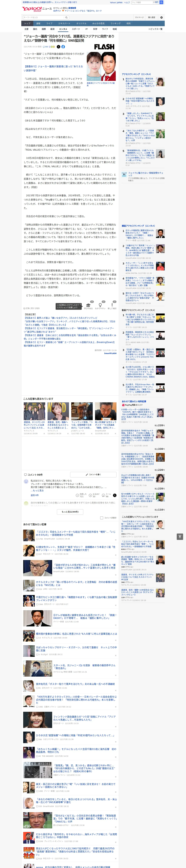This screenshot has height=868, width=186.
Task: Open the ランキング tab
Action: (116, 24)
